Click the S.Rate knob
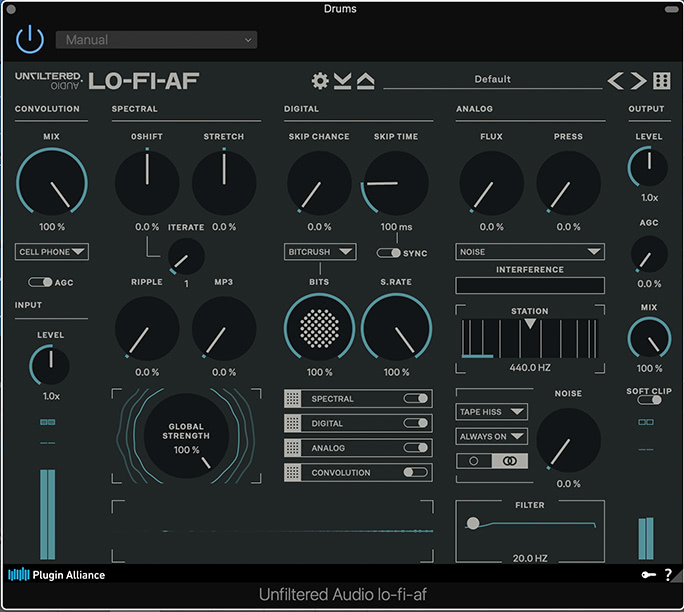The image size is (684, 612). pyautogui.click(x=396, y=328)
